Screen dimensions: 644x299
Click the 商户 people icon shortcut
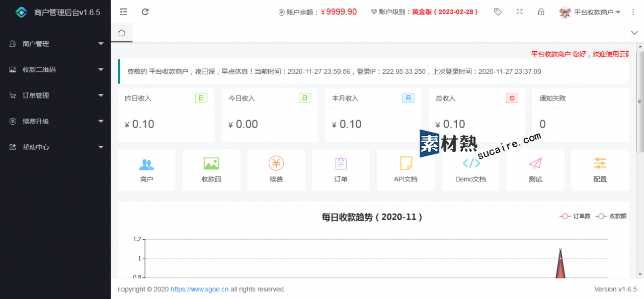coord(146,164)
